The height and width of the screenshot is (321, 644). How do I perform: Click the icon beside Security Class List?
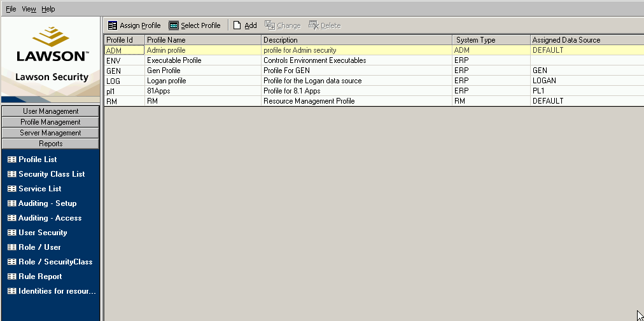tap(11, 174)
